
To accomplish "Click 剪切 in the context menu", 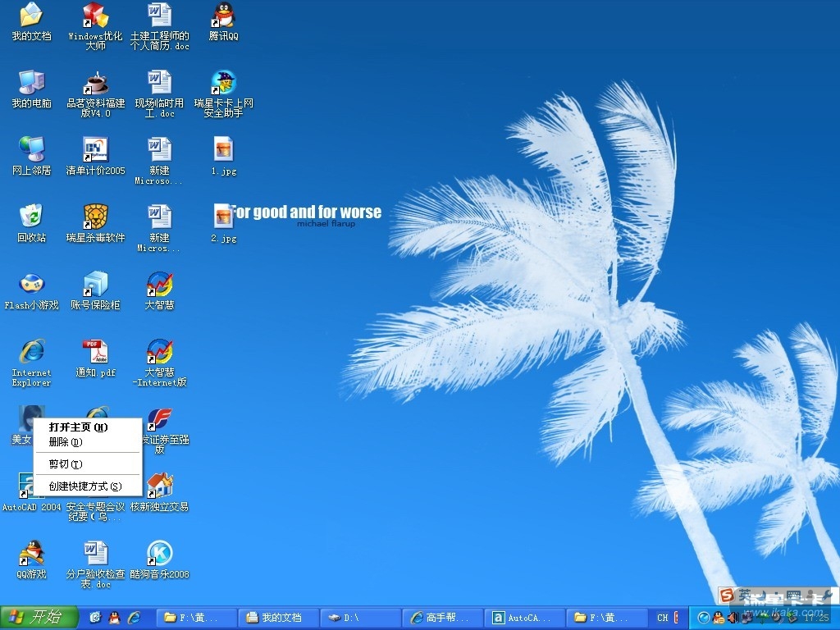I will (66, 464).
